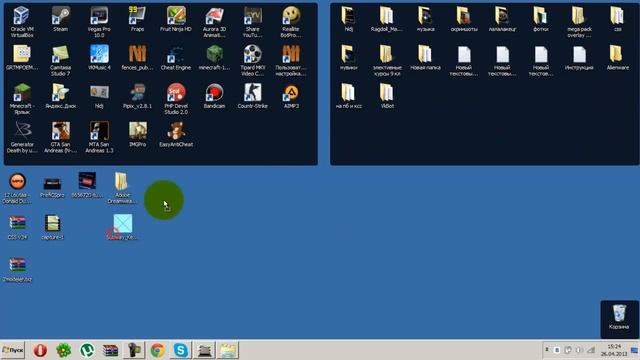Click the smiley face bot program icon
The width and height of the screenshot is (640, 360).
[x=291, y=16]
